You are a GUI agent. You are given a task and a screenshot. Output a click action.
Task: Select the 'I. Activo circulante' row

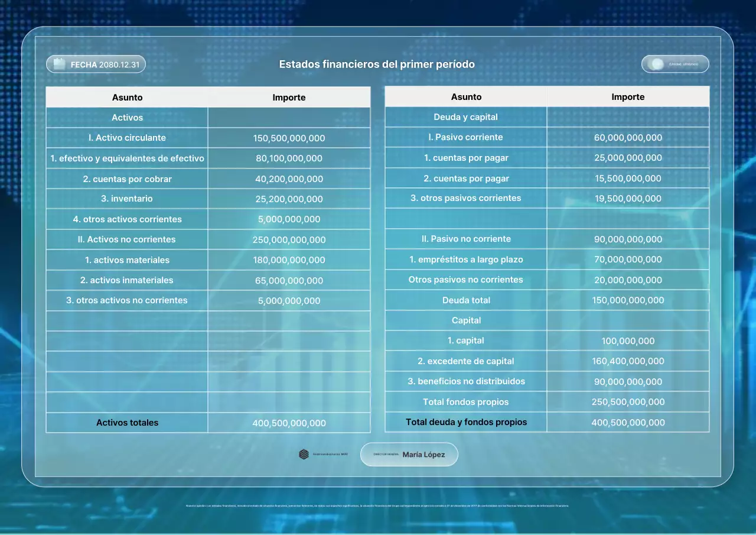point(127,137)
